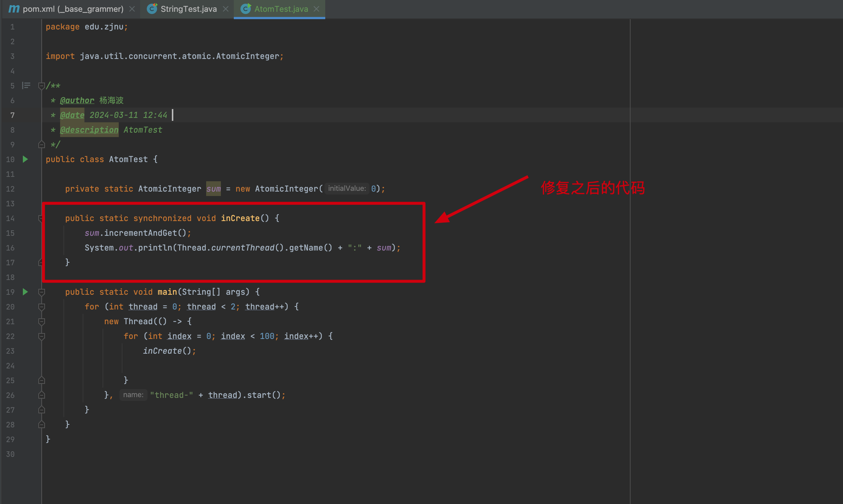Close the AtomTest.java tab
This screenshot has height=504, width=843.
point(316,9)
